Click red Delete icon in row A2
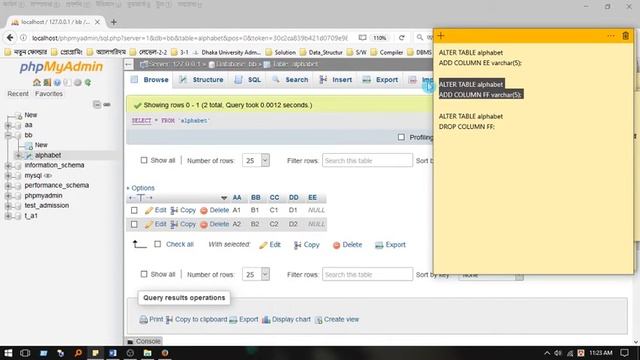Screen dimensions: 640x360 click(204, 225)
